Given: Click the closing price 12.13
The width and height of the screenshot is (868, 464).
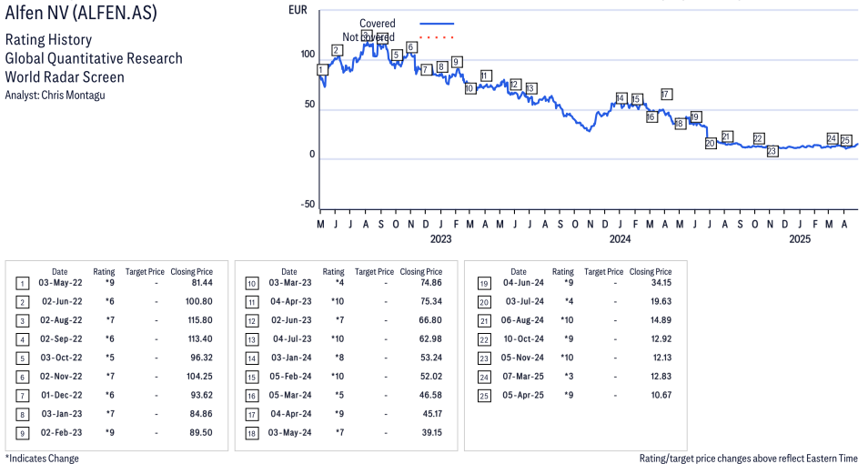Looking at the screenshot, I should coord(661,358).
